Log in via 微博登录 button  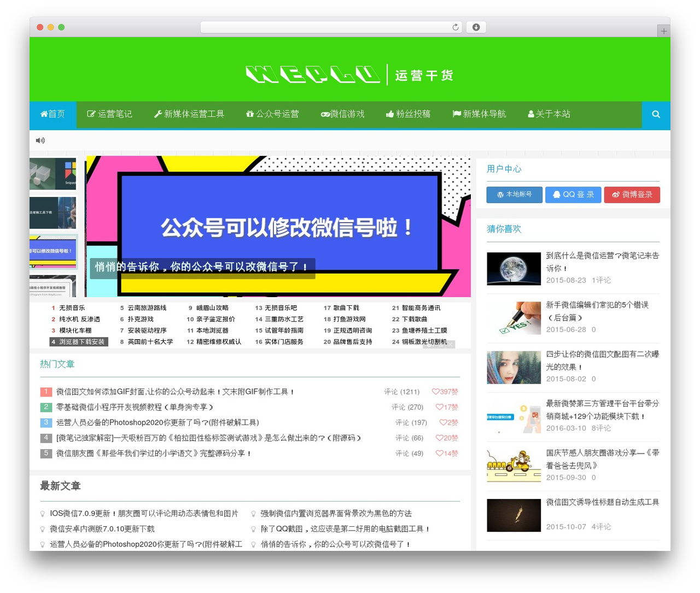[x=632, y=195]
